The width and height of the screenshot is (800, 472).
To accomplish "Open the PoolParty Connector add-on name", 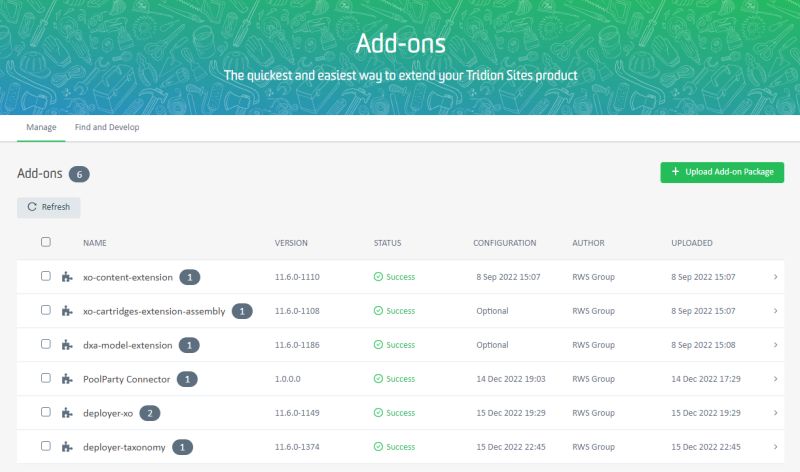I will [127, 379].
